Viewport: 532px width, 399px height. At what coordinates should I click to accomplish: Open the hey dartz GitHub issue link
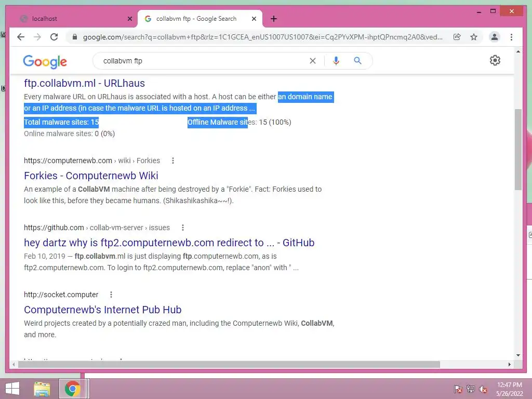pyautogui.click(x=169, y=243)
